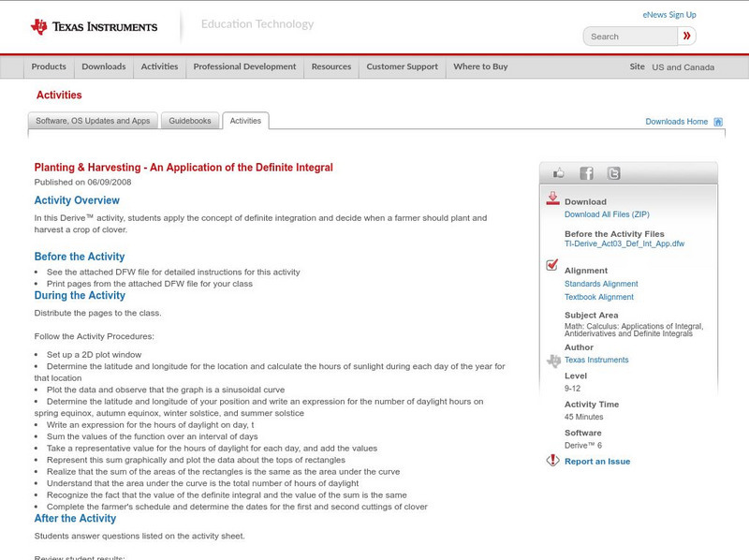The height and width of the screenshot is (560, 749).
Task: Open the US and Canada site selector
Action: pyautogui.click(x=683, y=67)
